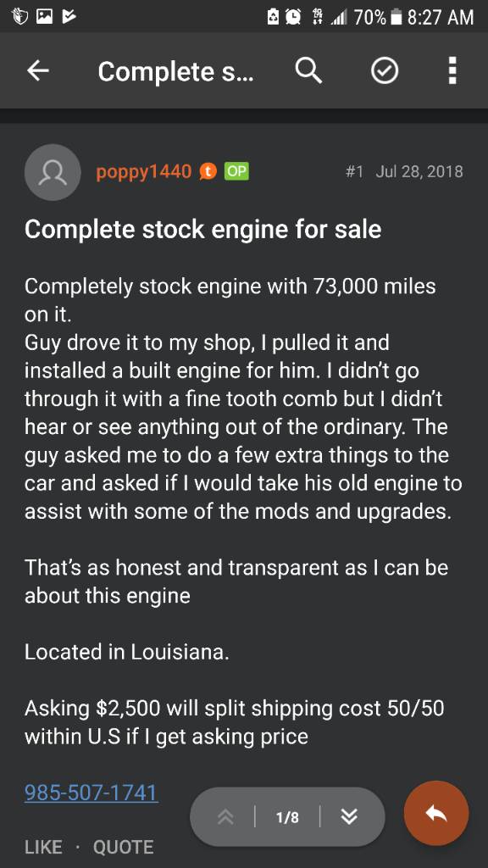Open the three-dot overflow menu
This screenshot has width=488, height=868.
tap(452, 71)
